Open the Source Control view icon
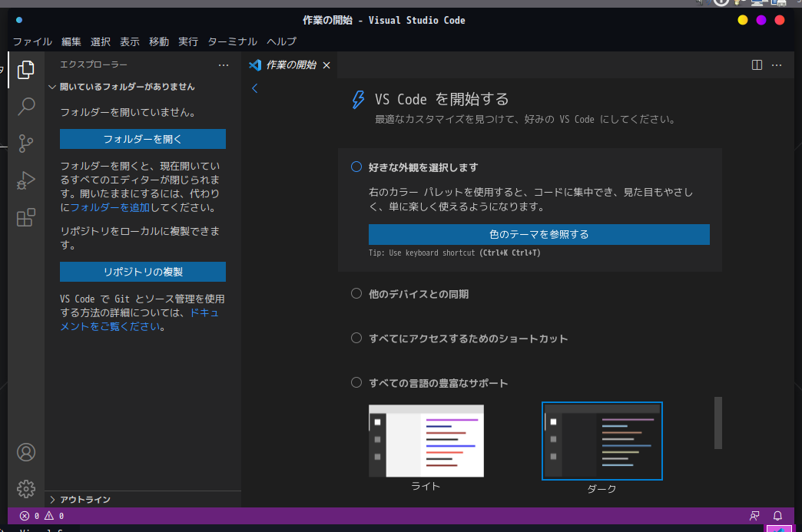 pyautogui.click(x=25, y=144)
